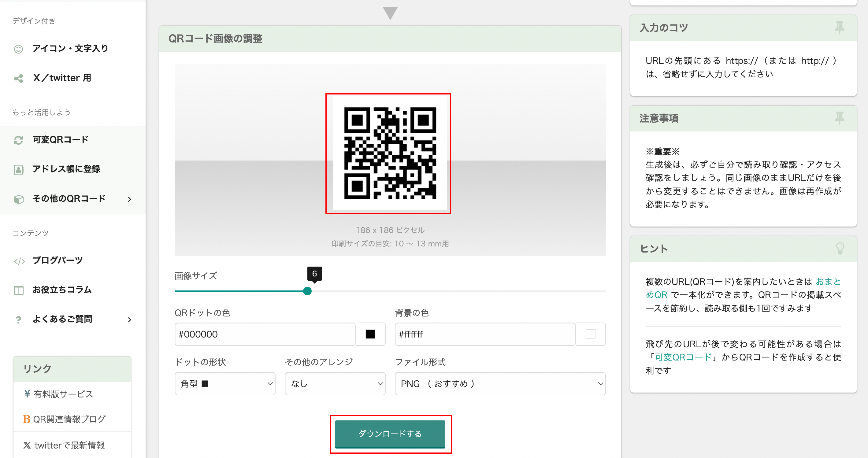Click the ダウンロードする button
The height and width of the screenshot is (458, 868).
click(390, 434)
